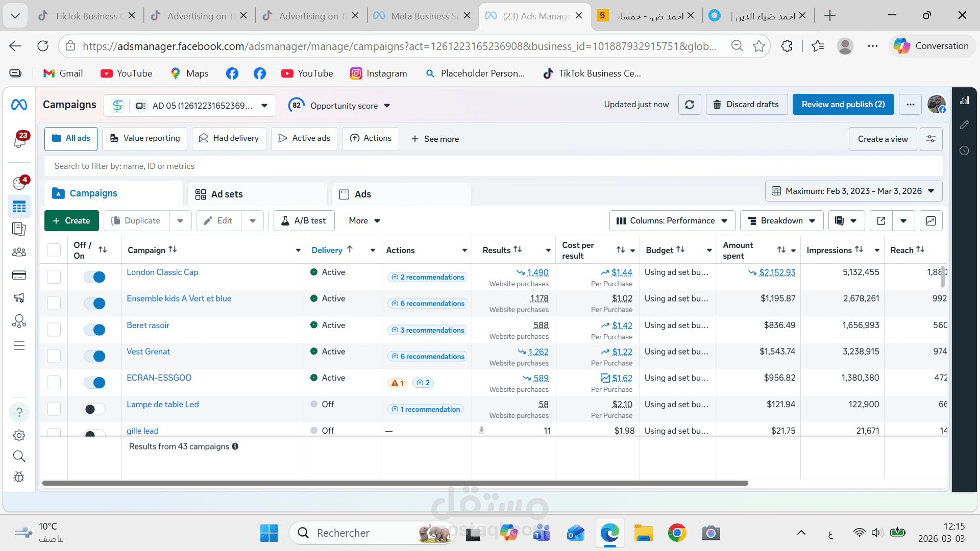Screen dimensions: 980x551
Task: Open the Vest Grenat campaign link
Action: click(x=148, y=352)
